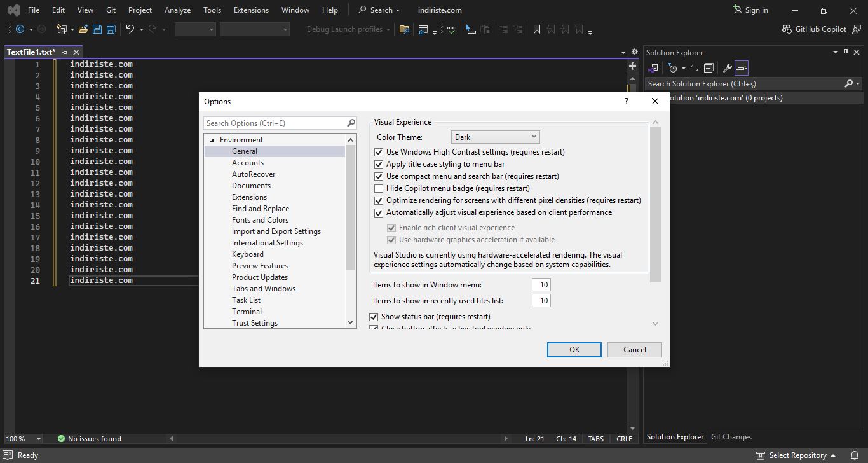Click the Sync with Active Document arrows icon

click(x=695, y=68)
